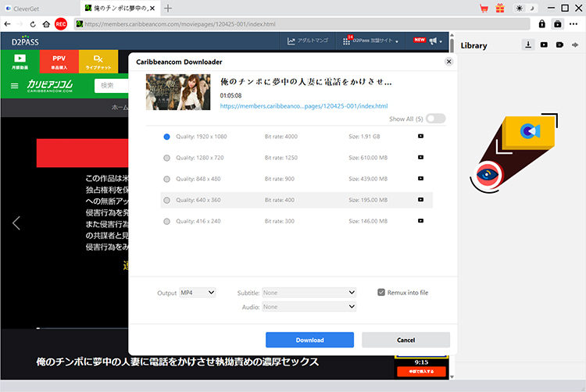Screen dimensions: 586x392
Task: Open the Library audio waveform tab icon
Action: click(x=575, y=45)
